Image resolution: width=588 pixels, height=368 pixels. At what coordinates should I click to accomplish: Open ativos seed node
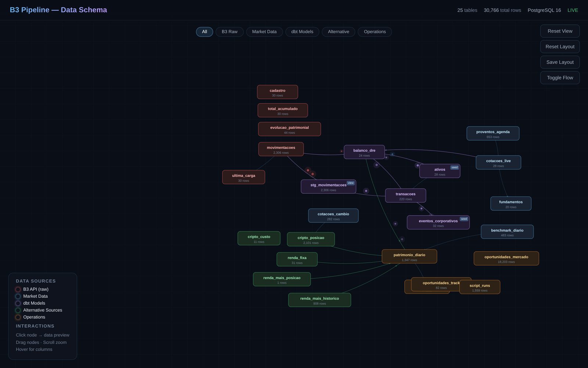[440, 171]
